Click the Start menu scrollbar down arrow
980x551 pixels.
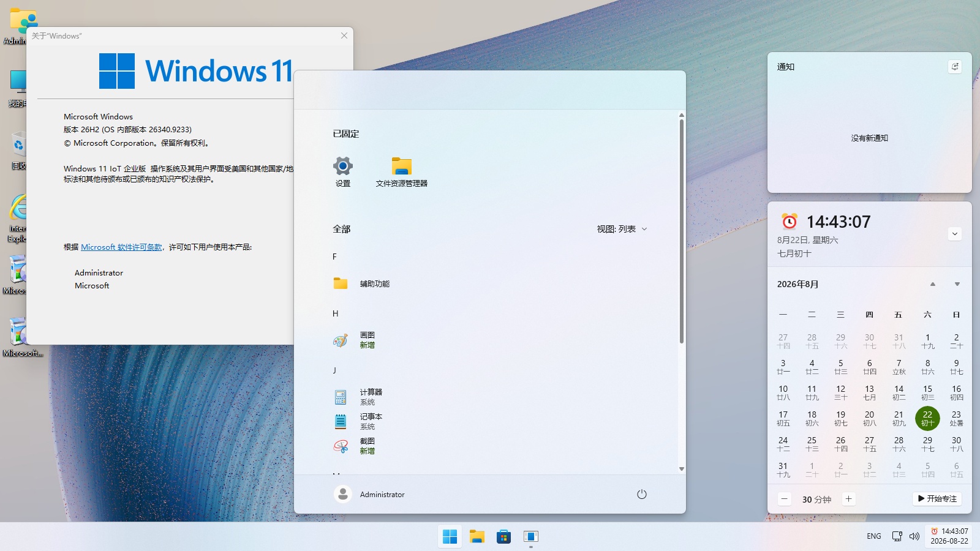point(682,469)
